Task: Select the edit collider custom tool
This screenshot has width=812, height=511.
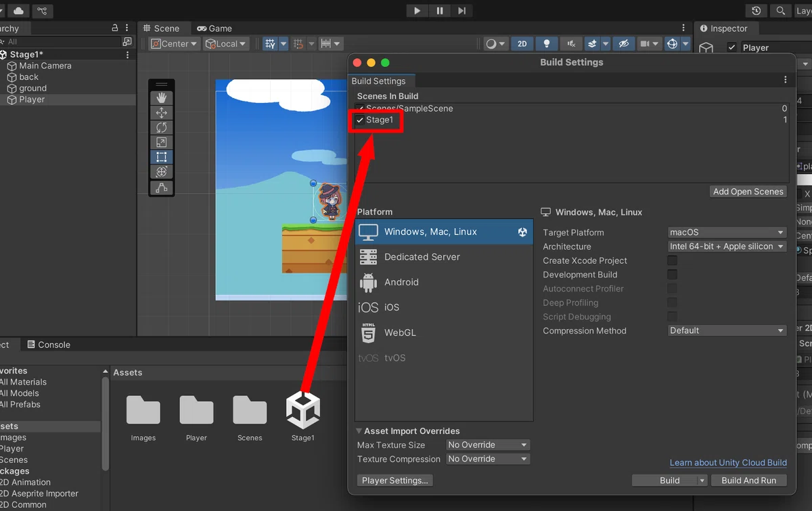Action: (x=162, y=188)
